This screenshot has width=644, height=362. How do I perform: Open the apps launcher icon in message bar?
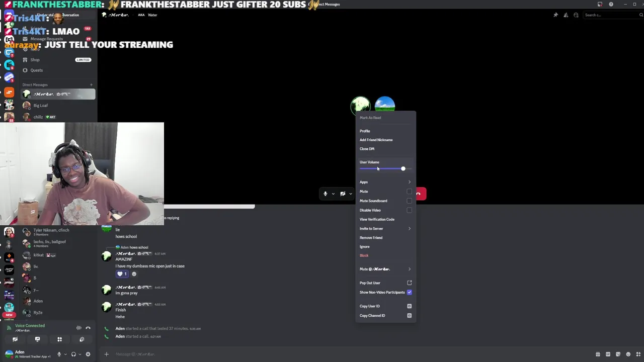pos(638,354)
